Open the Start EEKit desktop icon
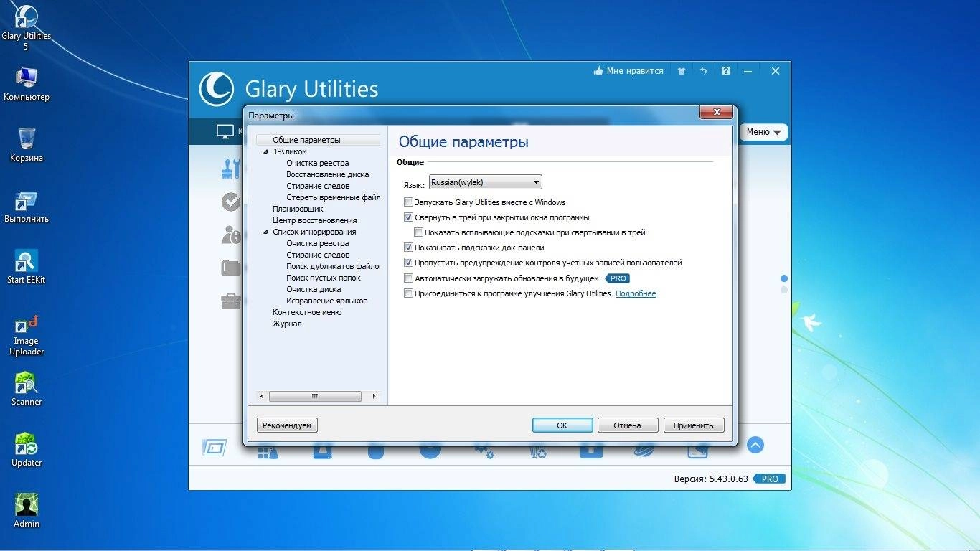This screenshot has height=551, width=980. point(27,267)
